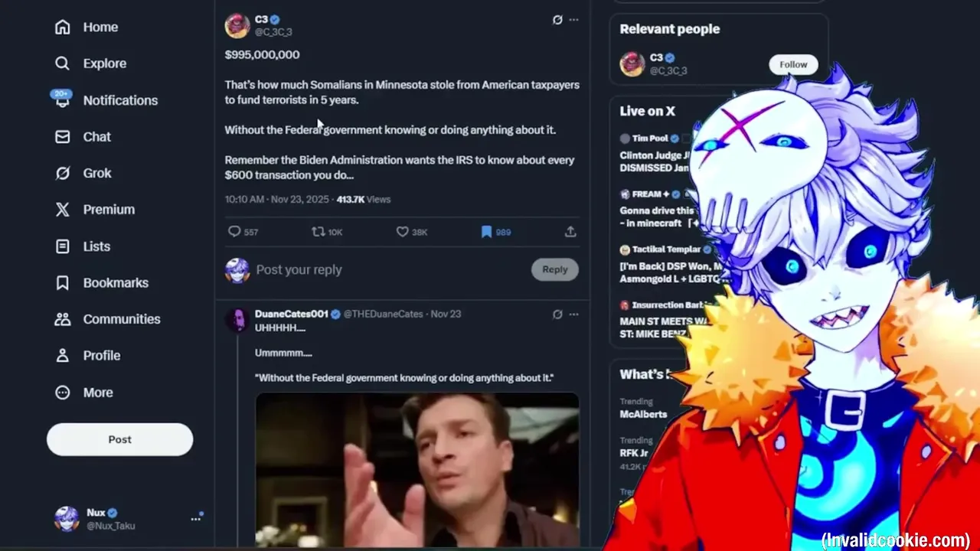Open Grok from the left sidebar
Viewport: 980px width, 551px height.
click(x=83, y=173)
